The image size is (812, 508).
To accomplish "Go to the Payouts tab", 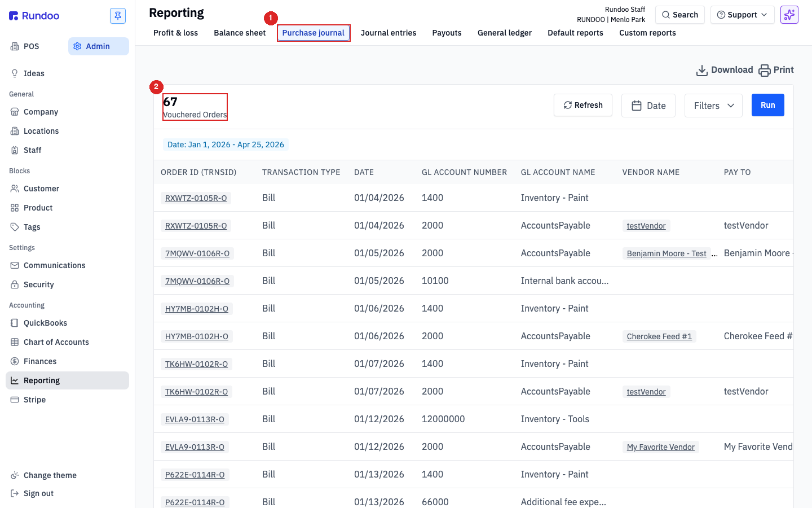I will click(x=447, y=33).
